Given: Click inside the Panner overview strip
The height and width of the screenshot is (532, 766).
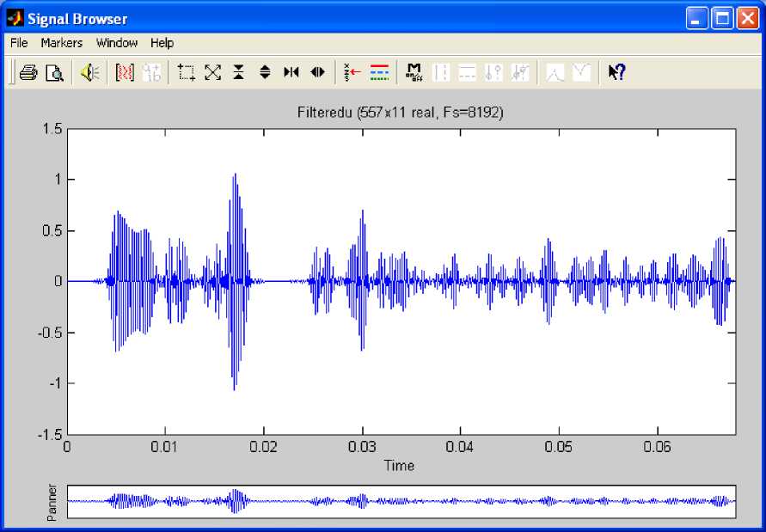Looking at the screenshot, I should click(401, 501).
